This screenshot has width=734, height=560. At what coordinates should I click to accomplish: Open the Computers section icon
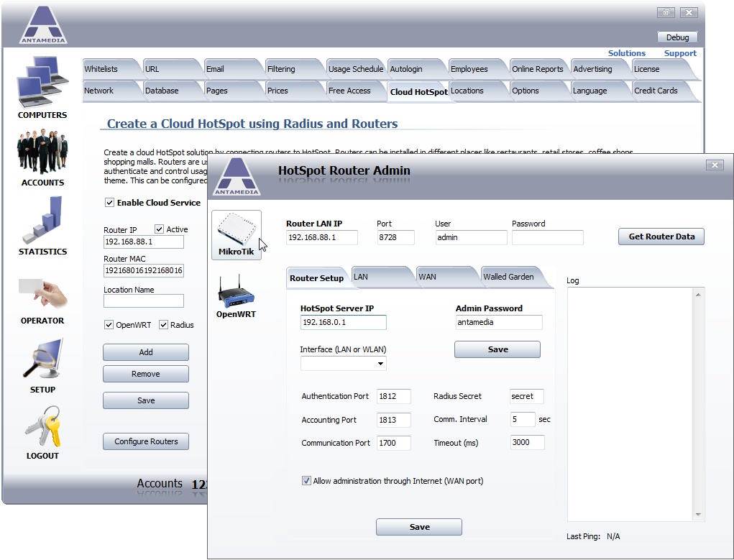pos(42,82)
